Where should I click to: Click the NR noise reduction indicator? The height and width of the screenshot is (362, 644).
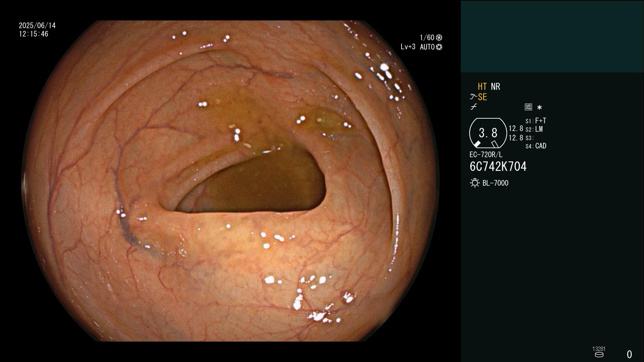tap(495, 86)
